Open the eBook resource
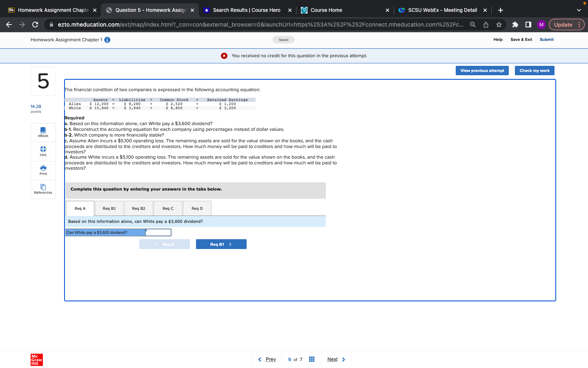Screen dimensions: 588x368 (43, 132)
